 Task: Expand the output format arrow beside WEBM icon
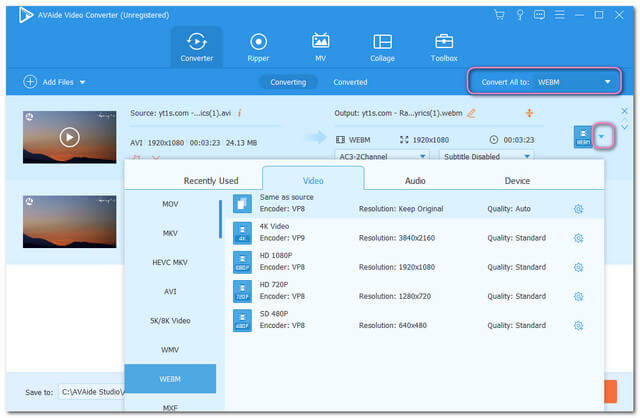[x=602, y=136]
